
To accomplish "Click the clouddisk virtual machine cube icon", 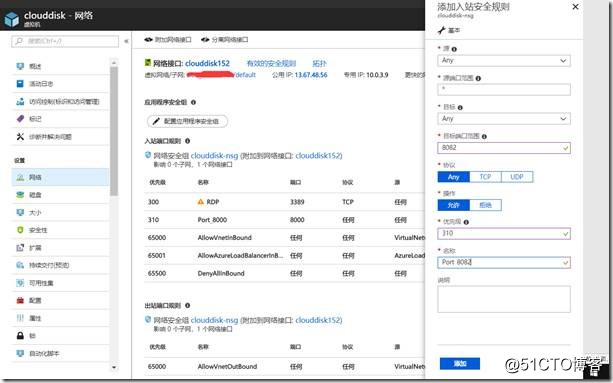I will click(12, 19).
